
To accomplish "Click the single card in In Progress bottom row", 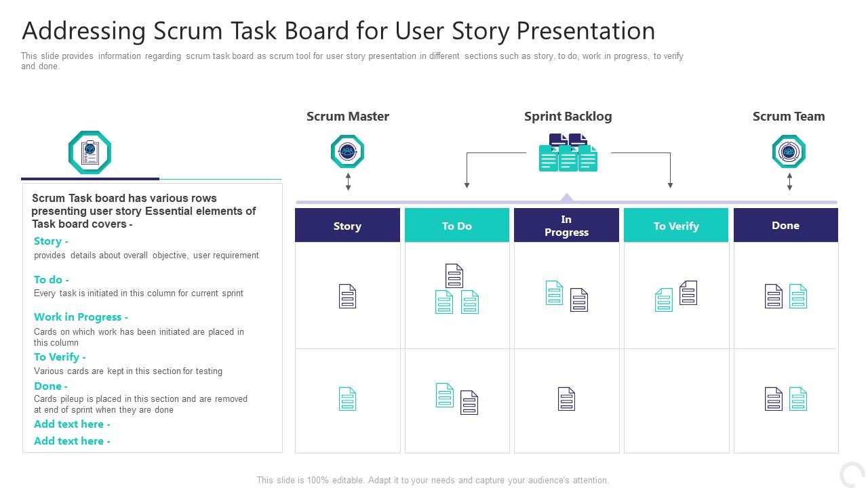I will pos(567,399).
